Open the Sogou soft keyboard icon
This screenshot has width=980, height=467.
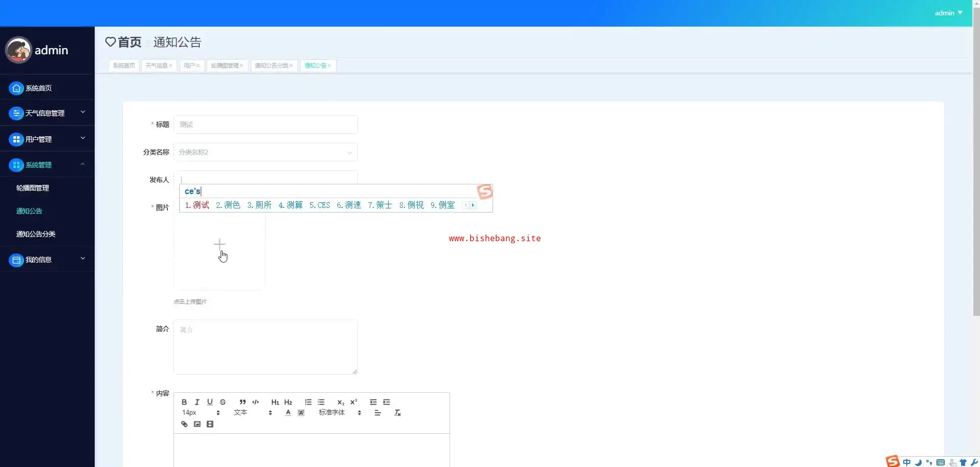[941, 462]
